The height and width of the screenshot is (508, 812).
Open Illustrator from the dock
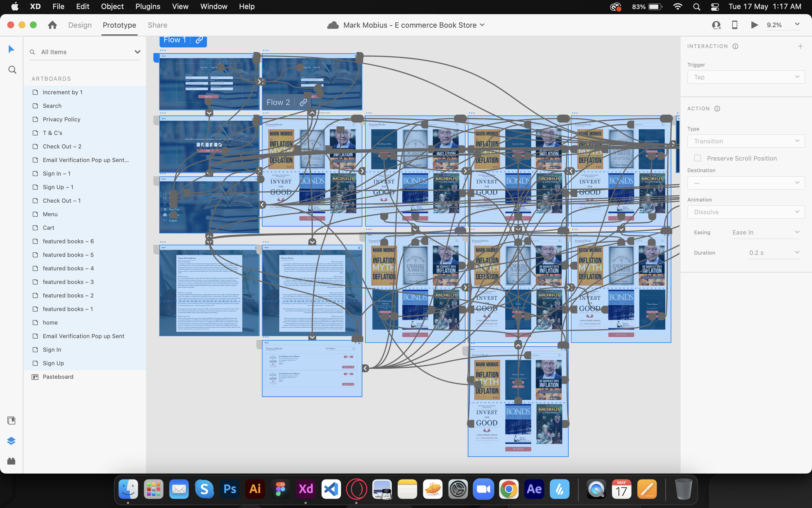point(255,489)
